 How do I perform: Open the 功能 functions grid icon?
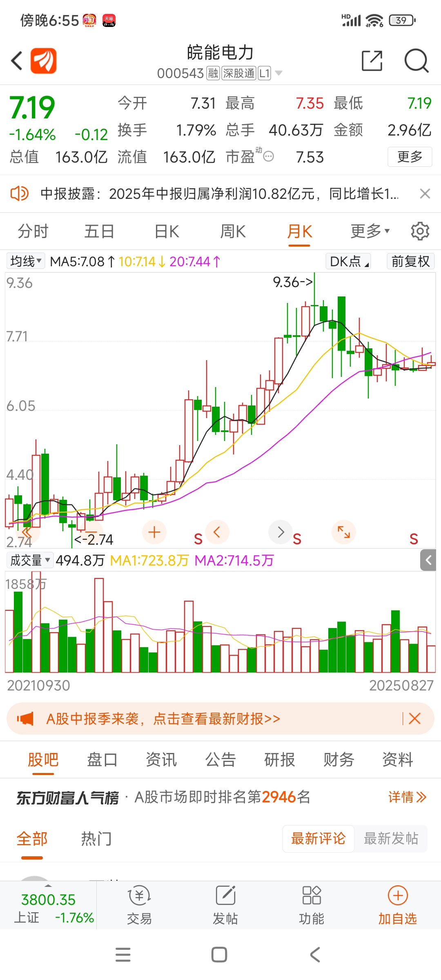pos(312,904)
